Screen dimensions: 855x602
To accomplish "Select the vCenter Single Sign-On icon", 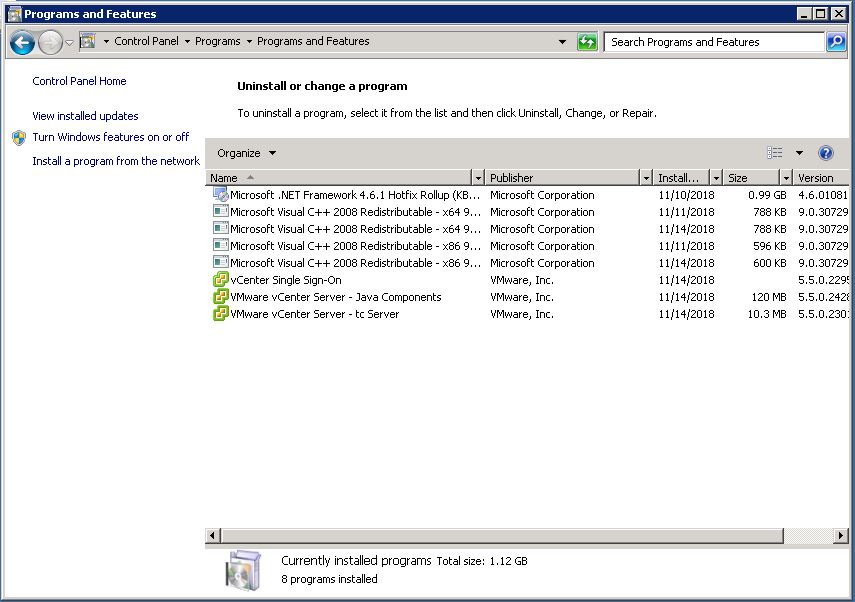I will pyautogui.click(x=220, y=280).
